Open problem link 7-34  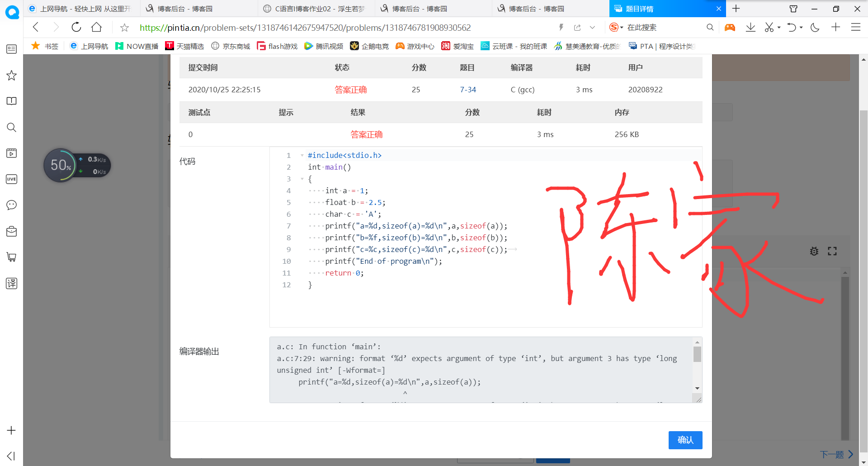point(468,90)
